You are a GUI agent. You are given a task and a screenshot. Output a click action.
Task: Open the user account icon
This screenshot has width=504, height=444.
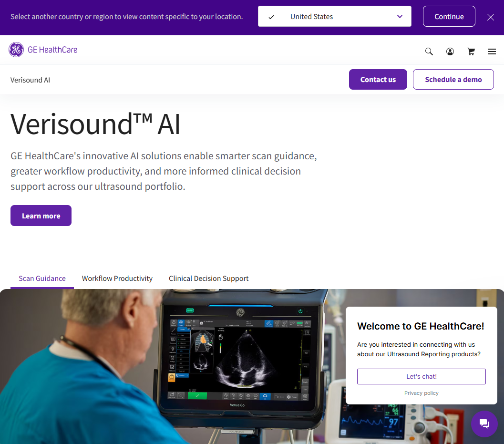click(x=450, y=52)
